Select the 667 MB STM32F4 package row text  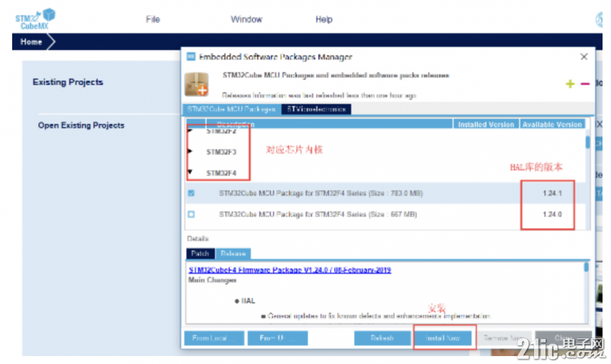[x=318, y=214]
